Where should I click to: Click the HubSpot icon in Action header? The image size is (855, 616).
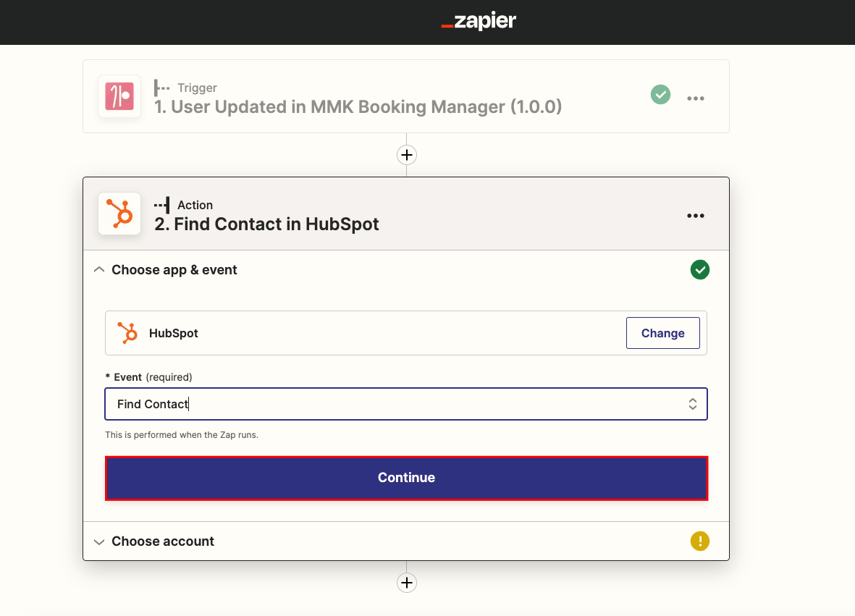(x=119, y=214)
